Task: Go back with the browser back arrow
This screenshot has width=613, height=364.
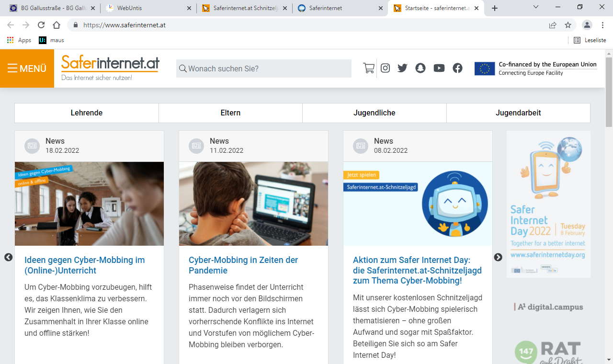Action: tap(11, 25)
